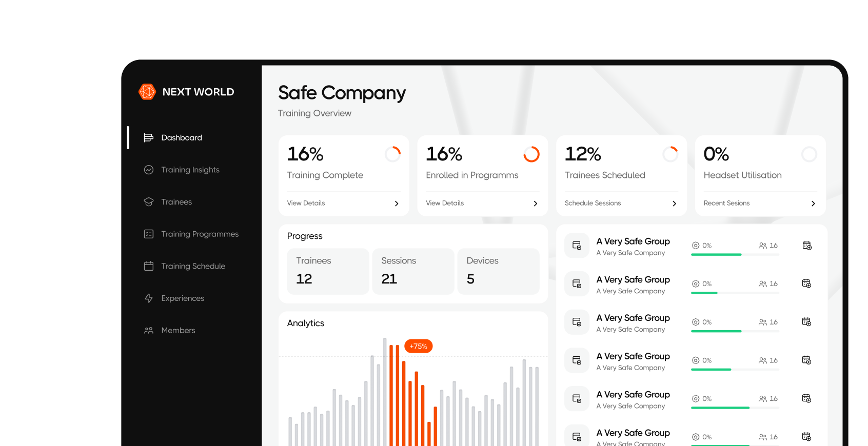
Task: Click the Training Overview subtitle
Action: [314, 113]
